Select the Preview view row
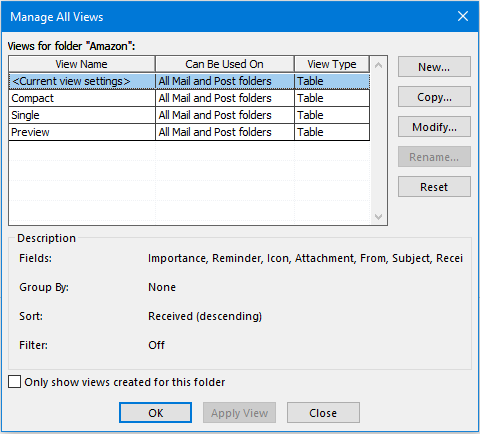480x434 pixels. click(189, 132)
